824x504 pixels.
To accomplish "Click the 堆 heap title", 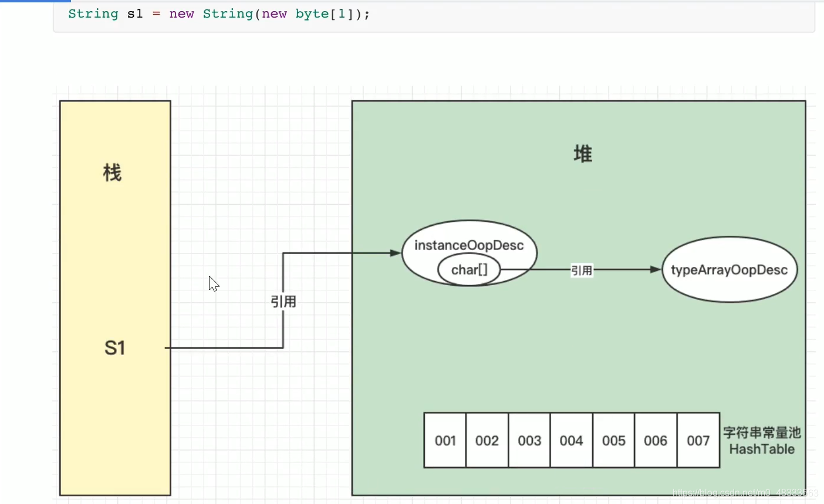I will click(583, 154).
